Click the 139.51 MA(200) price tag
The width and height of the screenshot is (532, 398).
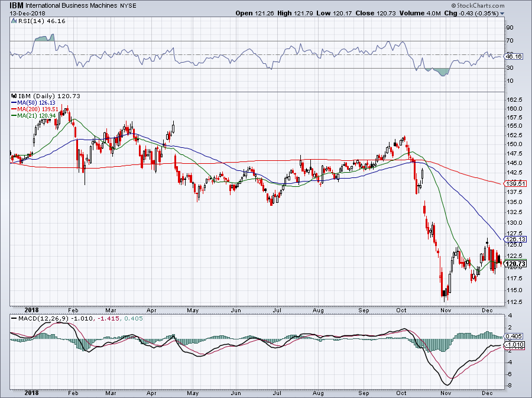pos(515,183)
